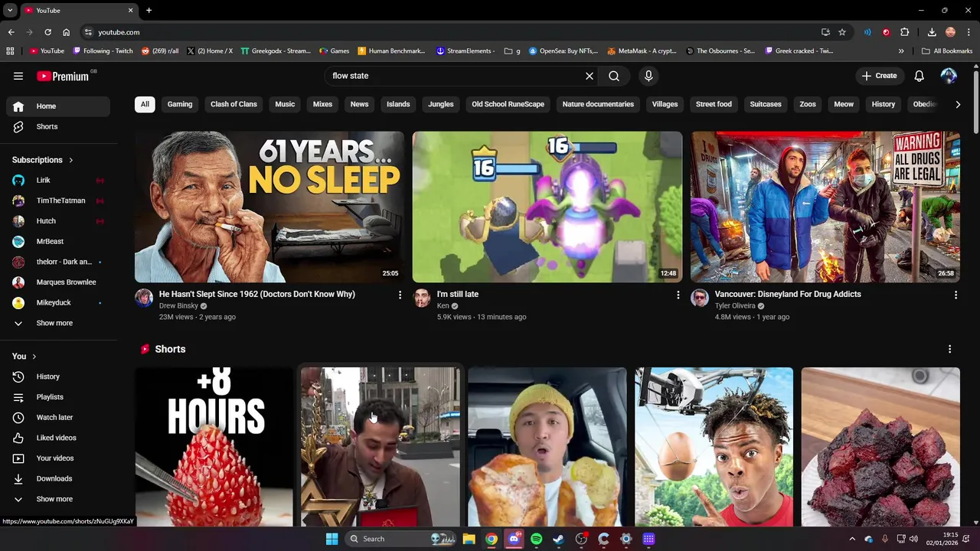Image resolution: width=980 pixels, height=551 pixels.
Task: Select the All filter chip
Action: [x=145, y=104]
